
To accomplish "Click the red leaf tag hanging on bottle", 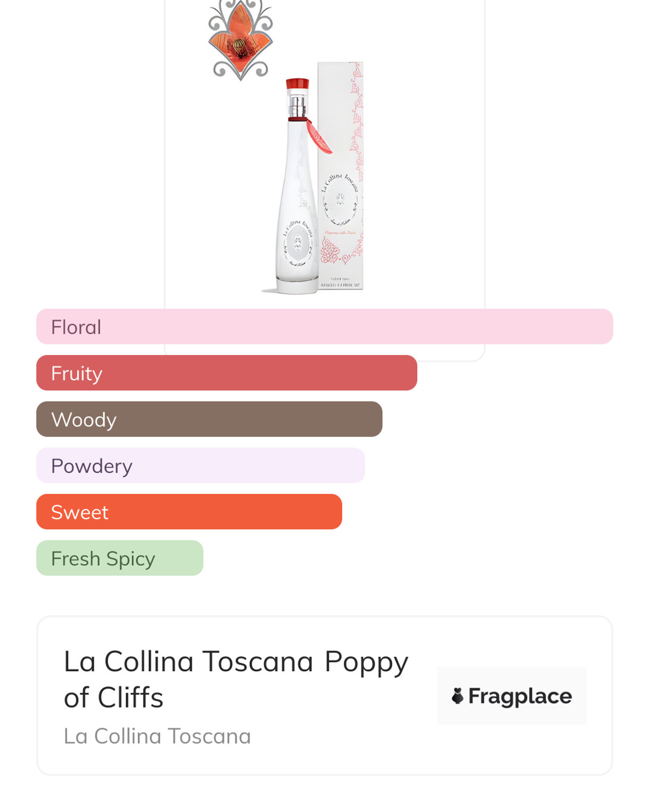I will [x=319, y=136].
